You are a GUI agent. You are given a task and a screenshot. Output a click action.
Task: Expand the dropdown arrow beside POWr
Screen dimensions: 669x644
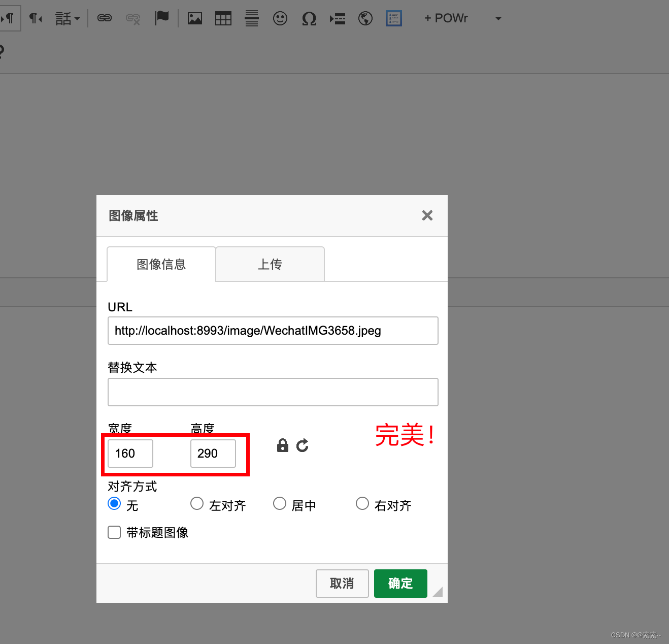click(x=498, y=19)
